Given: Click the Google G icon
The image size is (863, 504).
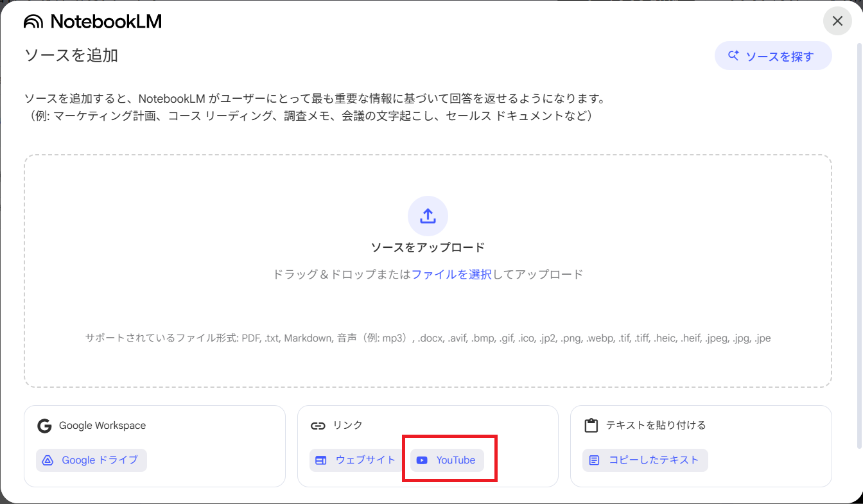Looking at the screenshot, I should [x=44, y=426].
